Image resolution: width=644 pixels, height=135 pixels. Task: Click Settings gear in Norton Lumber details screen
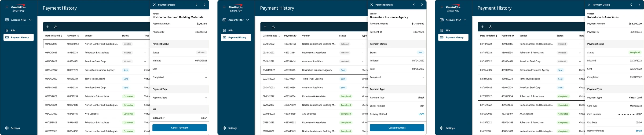click(x=7, y=128)
